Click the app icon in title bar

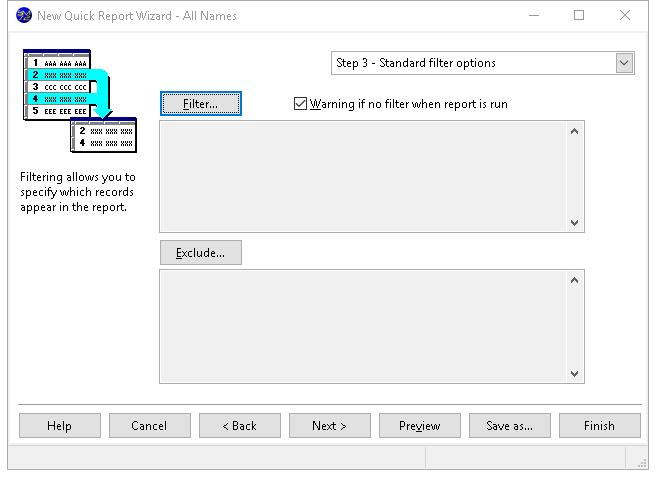pos(24,16)
